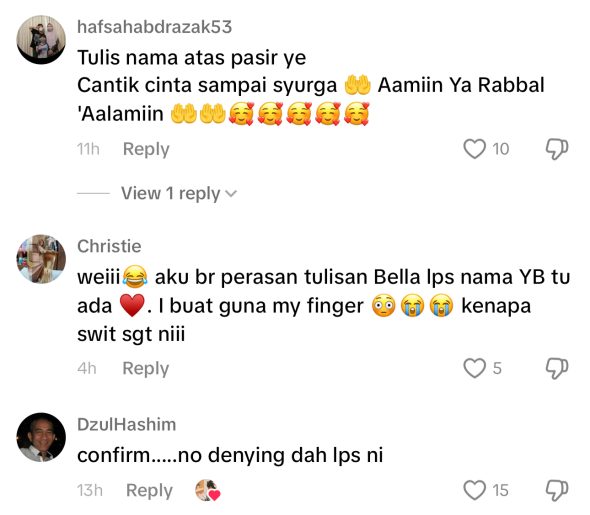Image resolution: width=590 pixels, height=515 pixels.
Task: Dislike DzulHashim's comment
Action: pos(557,491)
